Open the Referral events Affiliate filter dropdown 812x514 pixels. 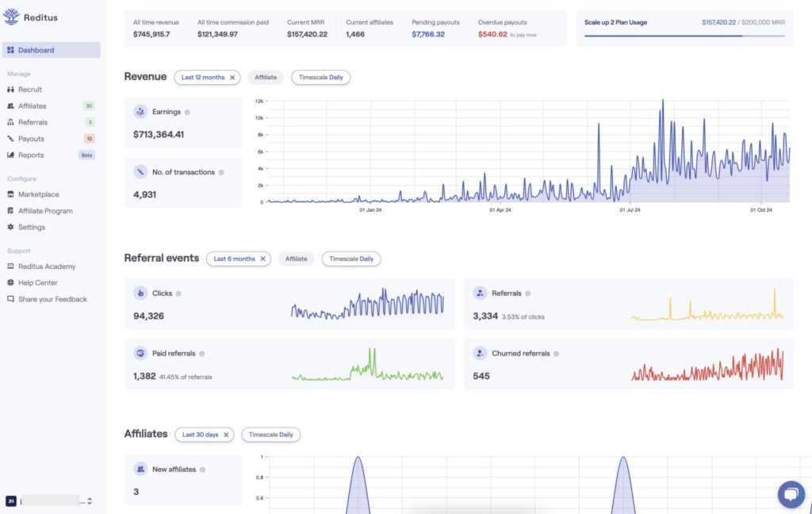[297, 259]
